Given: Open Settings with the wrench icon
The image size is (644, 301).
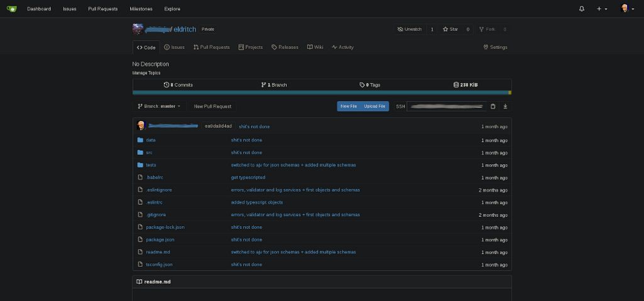Looking at the screenshot, I should [x=495, y=47].
